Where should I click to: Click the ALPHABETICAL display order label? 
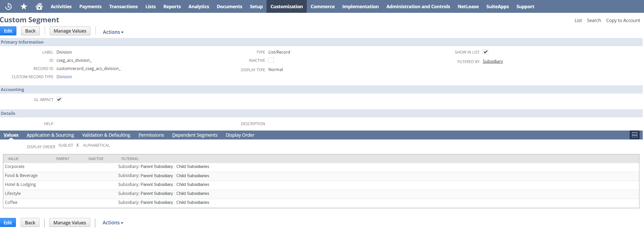pos(96,145)
